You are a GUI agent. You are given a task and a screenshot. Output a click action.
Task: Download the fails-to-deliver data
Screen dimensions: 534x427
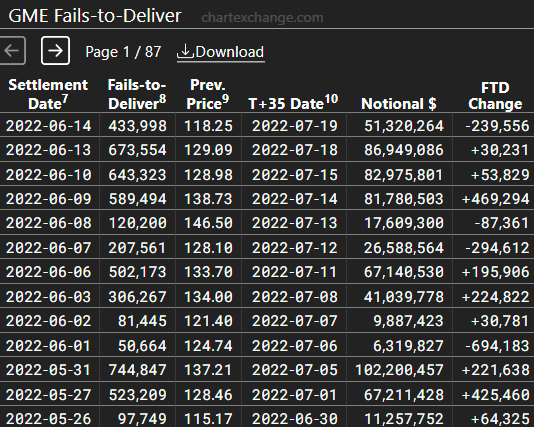coord(221,52)
